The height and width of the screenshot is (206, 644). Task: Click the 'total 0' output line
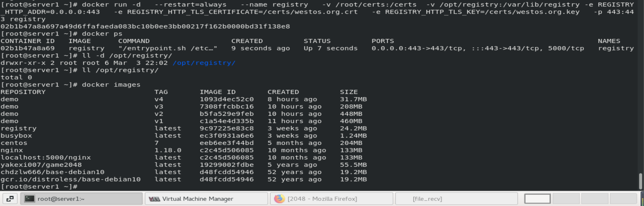(x=16, y=78)
